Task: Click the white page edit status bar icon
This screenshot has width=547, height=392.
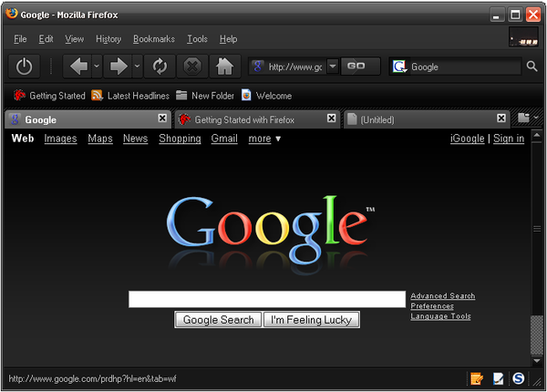Action: pos(498,378)
